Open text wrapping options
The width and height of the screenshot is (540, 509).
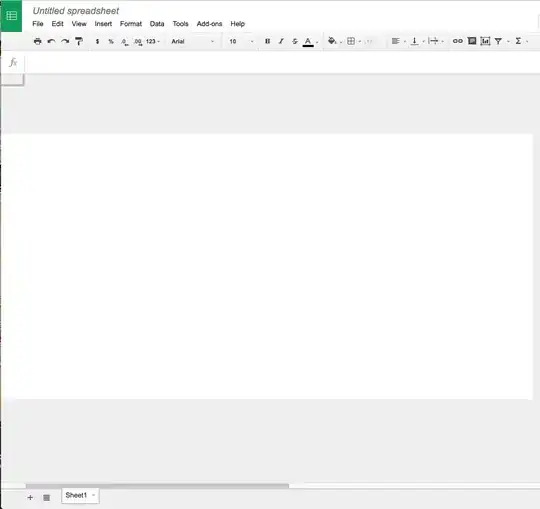433,41
